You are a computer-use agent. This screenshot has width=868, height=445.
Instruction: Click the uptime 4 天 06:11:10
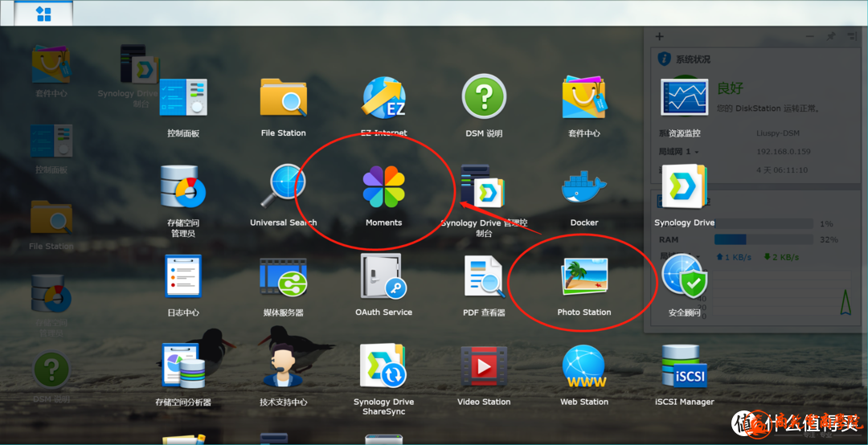click(x=782, y=170)
